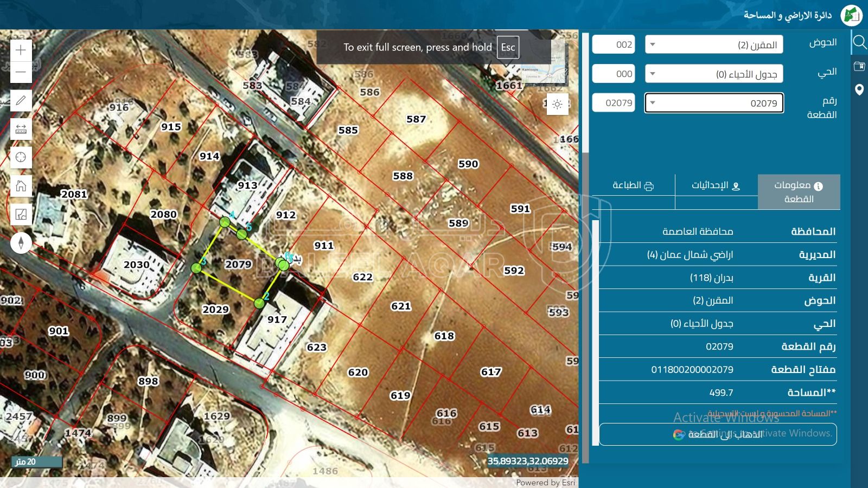Open the parcel number 02079 dropdown
868x488 pixels.
pos(714,103)
